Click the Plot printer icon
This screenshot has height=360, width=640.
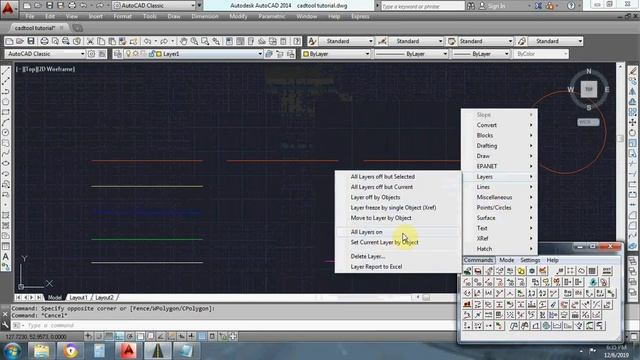click(44, 41)
